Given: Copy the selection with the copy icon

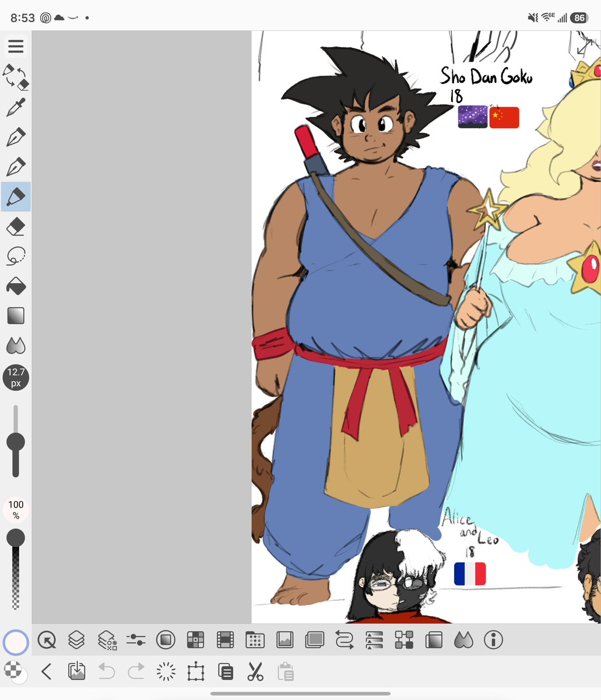Looking at the screenshot, I should click(x=226, y=672).
